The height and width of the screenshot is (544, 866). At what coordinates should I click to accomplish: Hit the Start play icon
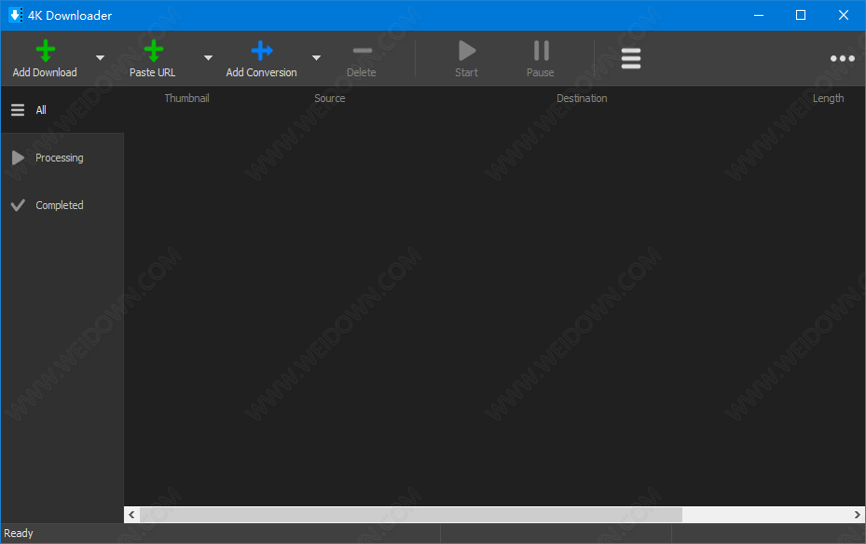[466, 51]
